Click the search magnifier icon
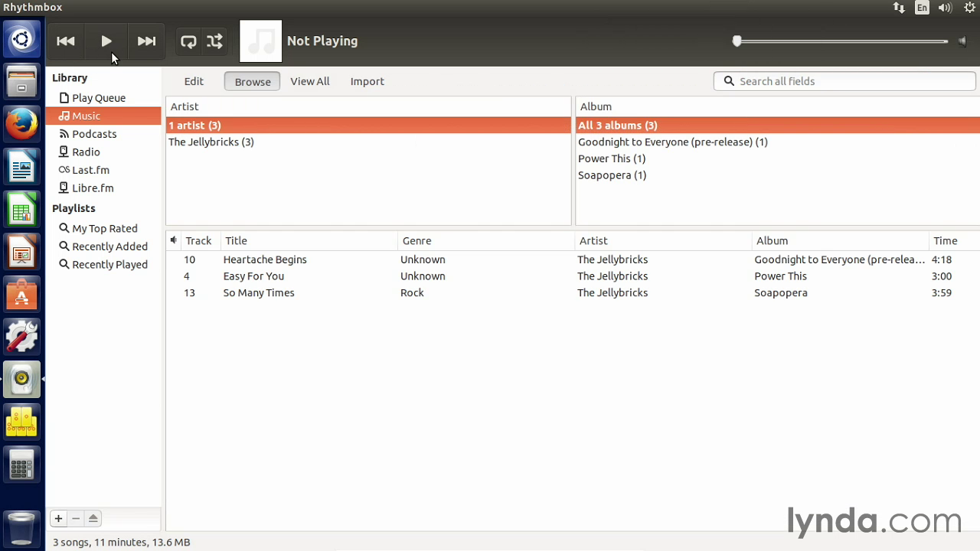This screenshot has width=980, height=551. pyautogui.click(x=729, y=81)
